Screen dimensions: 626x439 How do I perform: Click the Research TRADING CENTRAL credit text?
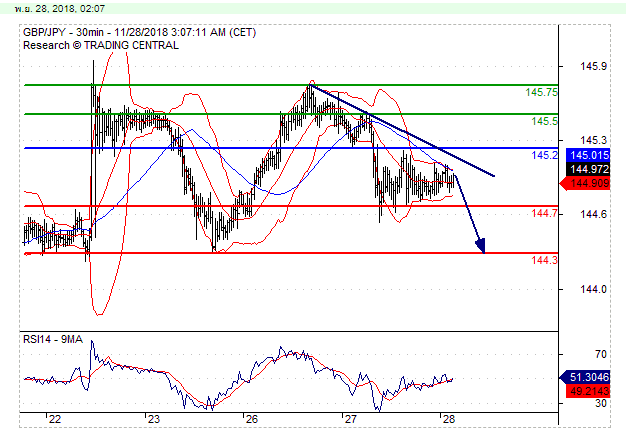point(101,44)
